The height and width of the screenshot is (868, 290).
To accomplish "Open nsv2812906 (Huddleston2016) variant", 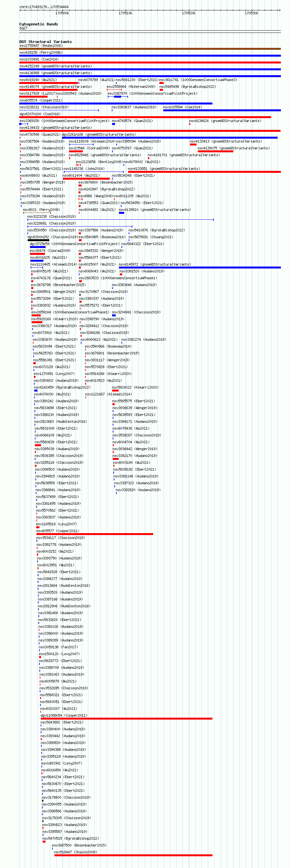I will [x=64, y=606].
